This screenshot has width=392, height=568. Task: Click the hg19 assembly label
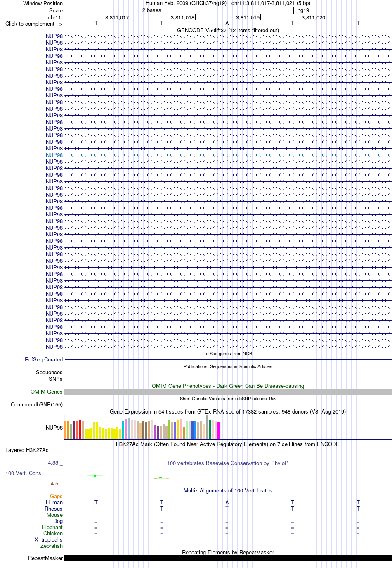click(x=303, y=10)
